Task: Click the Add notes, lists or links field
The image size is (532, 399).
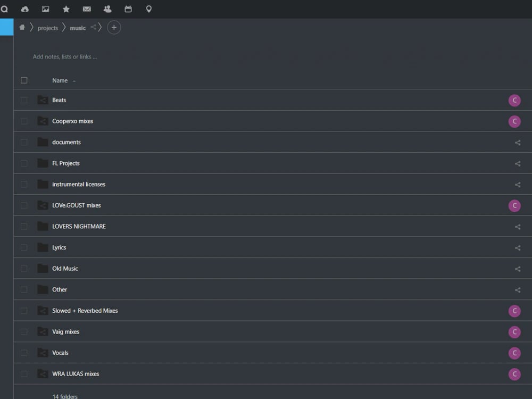Action: (65, 57)
